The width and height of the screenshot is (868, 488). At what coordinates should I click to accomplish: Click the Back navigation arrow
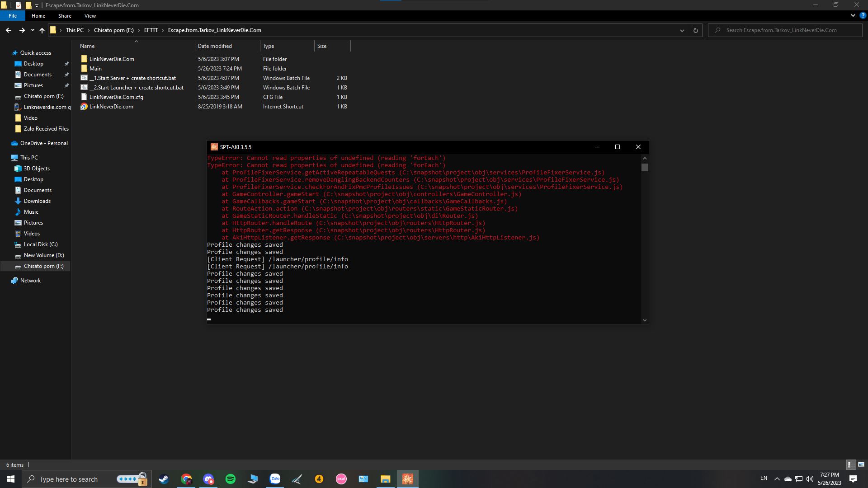(x=9, y=30)
